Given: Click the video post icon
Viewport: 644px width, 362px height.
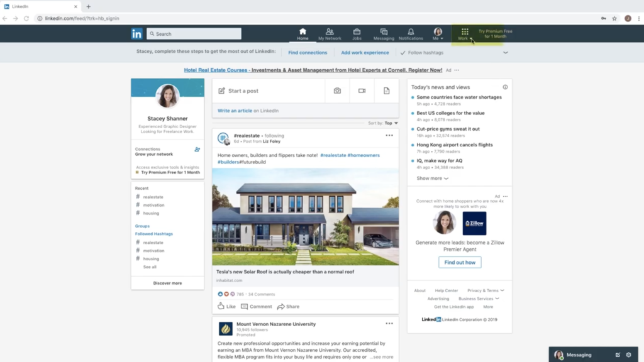Looking at the screenshot, I should click(x=362, y=90).
